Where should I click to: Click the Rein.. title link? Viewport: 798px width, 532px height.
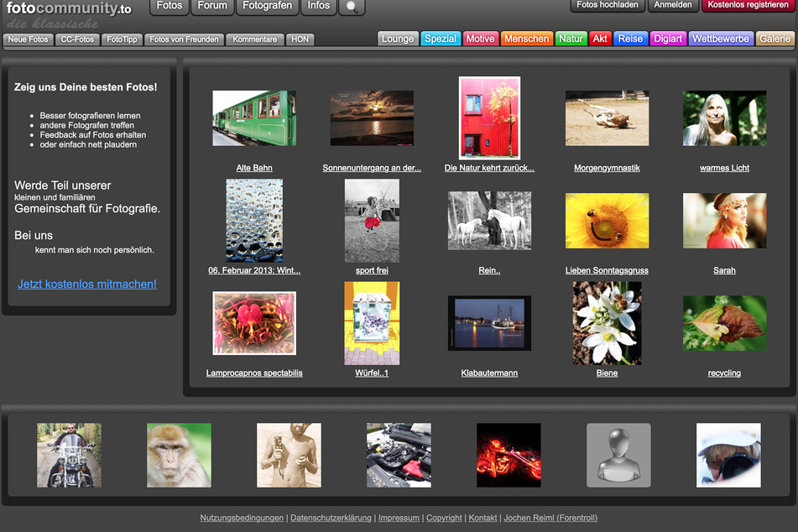489,270
